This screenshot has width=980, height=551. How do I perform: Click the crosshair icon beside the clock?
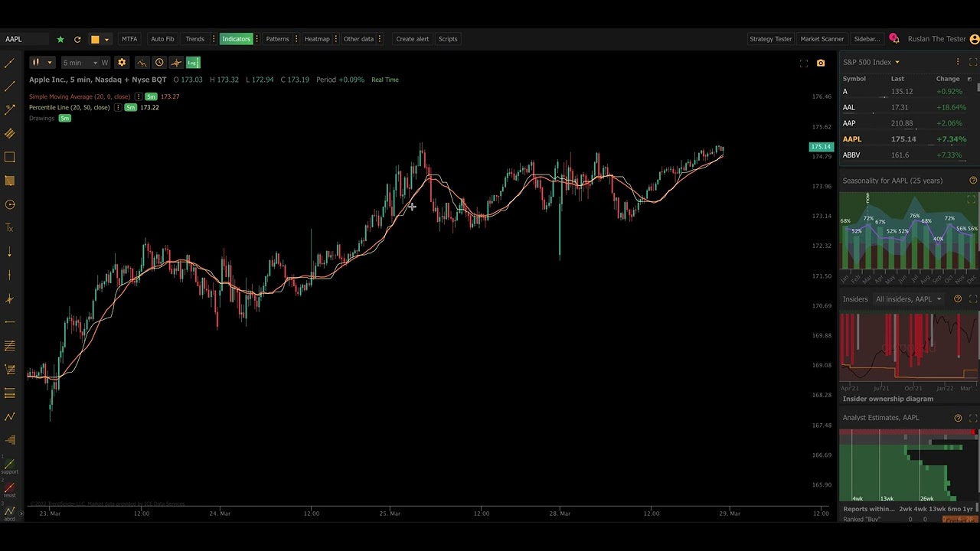coord(176,63)
